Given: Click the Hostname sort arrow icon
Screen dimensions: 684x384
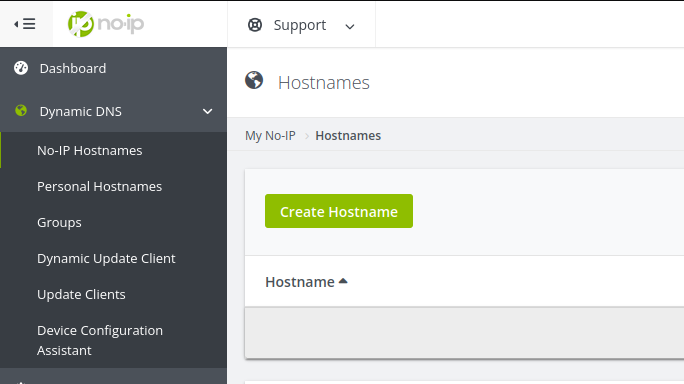Looking at the screenshot, I should (343, 281).
